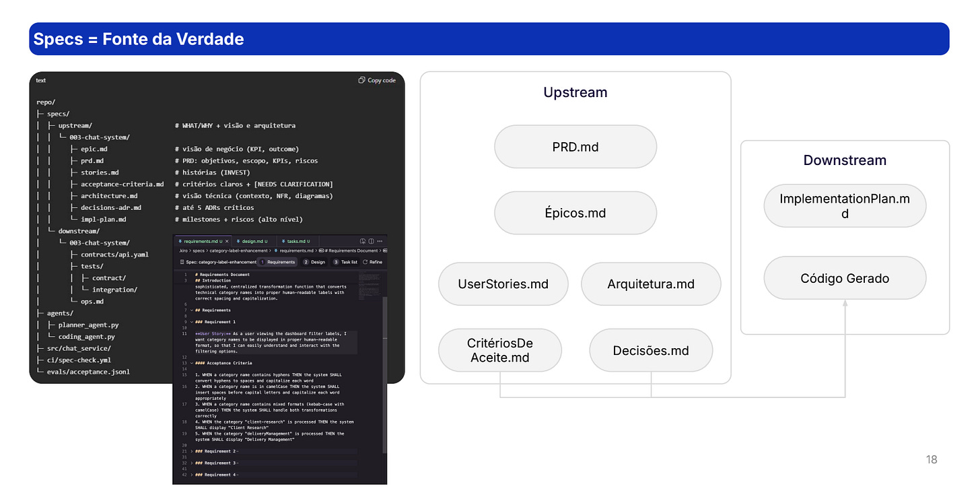Click prd.md in the repo tree

point(92,161)
